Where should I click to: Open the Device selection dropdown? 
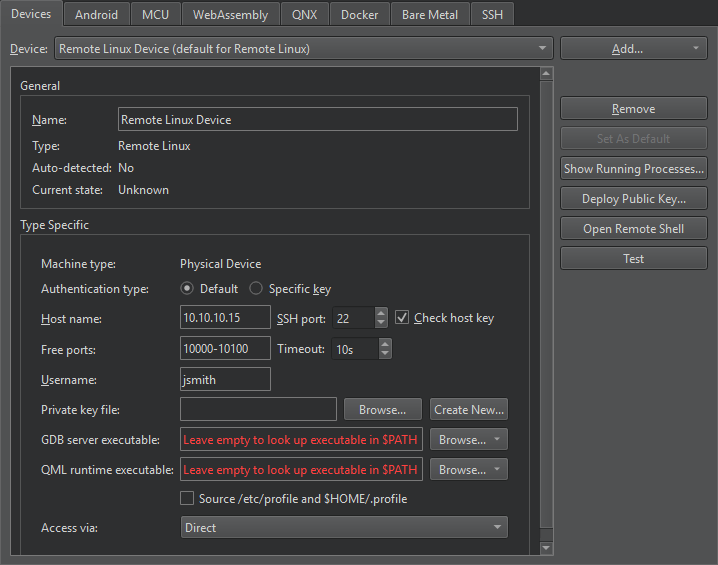(304, 48)
